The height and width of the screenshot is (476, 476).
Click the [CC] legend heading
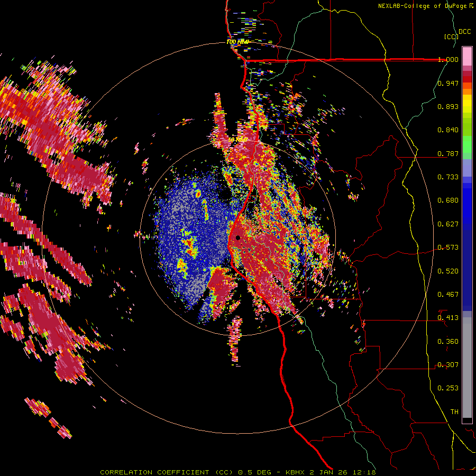click(451, 36)
